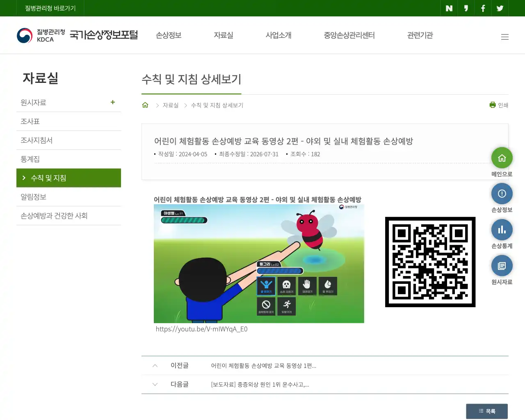This screenshot has height=420, width=525.
Task: Click the KDCA 국가손상정보포털 logo
Action: coord(77,35)
